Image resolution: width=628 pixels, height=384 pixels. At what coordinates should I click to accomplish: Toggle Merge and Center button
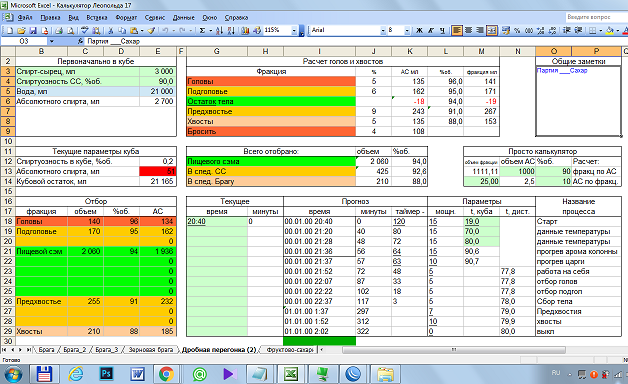point(491,30)
